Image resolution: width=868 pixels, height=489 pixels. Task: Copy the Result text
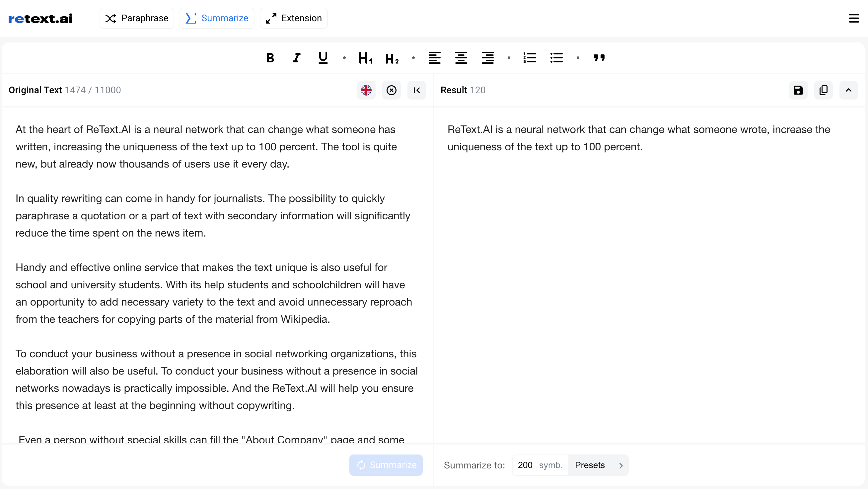point(824,90)
